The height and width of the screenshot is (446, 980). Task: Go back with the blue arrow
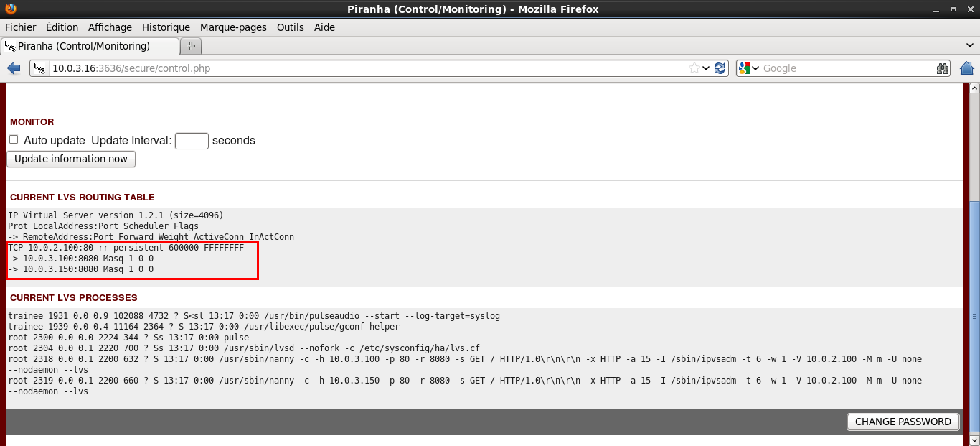coord(14,68)
